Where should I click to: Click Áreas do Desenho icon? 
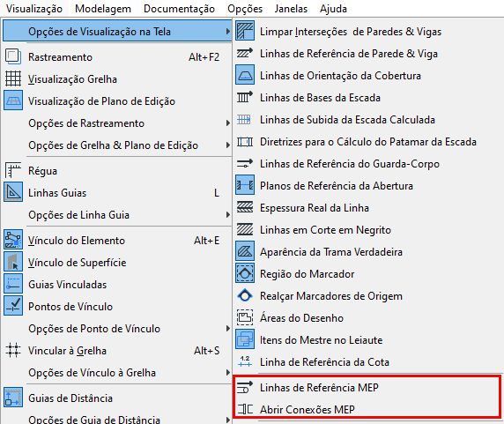245,317
